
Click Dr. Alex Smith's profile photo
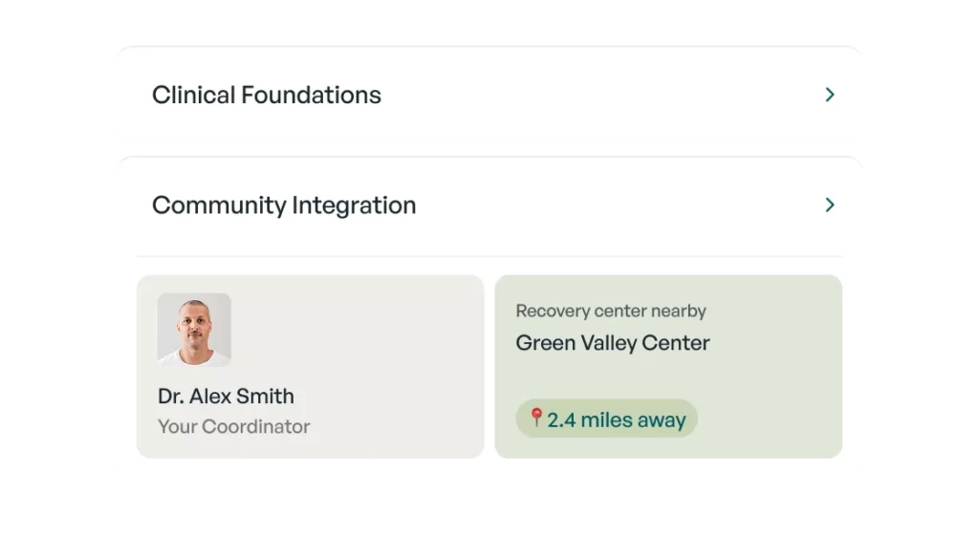(194, 329)
